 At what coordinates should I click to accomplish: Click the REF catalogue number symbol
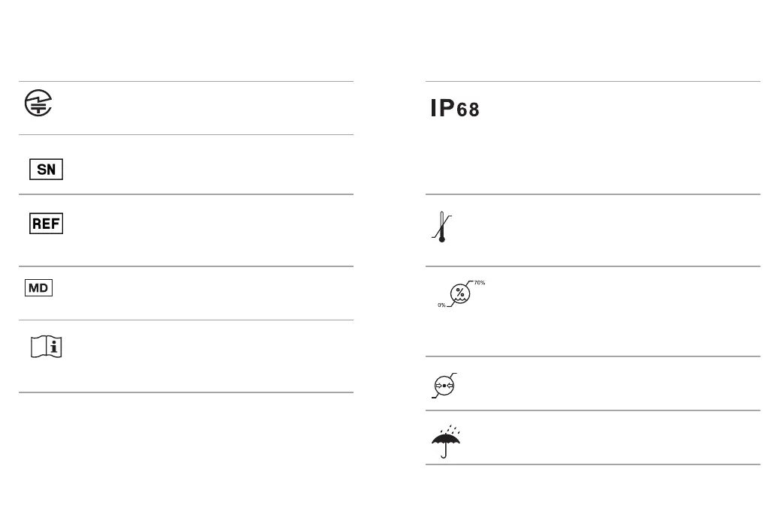click(46, 224)
